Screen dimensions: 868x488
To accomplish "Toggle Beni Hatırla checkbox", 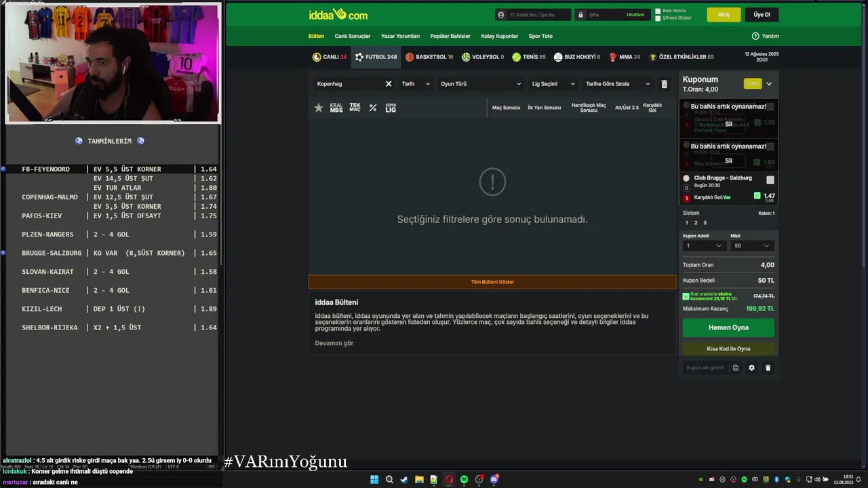I will point(658,11).
